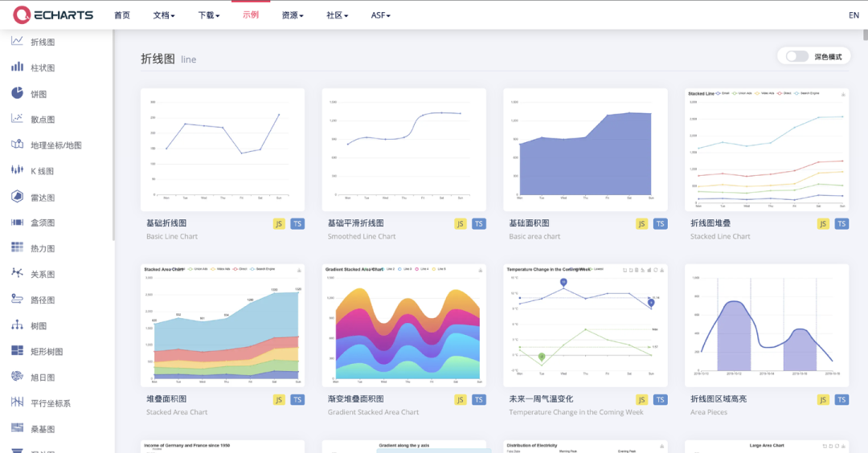868x453 pixels.
Task: Open the Gradient Stacked Area Chart thumbnail
Action: tap(404, 325)
